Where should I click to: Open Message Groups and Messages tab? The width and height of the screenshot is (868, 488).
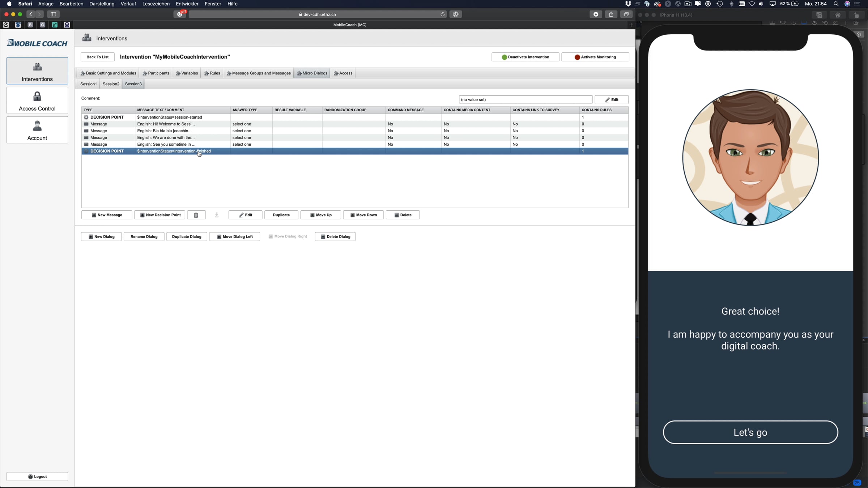[x=259, y=73]
